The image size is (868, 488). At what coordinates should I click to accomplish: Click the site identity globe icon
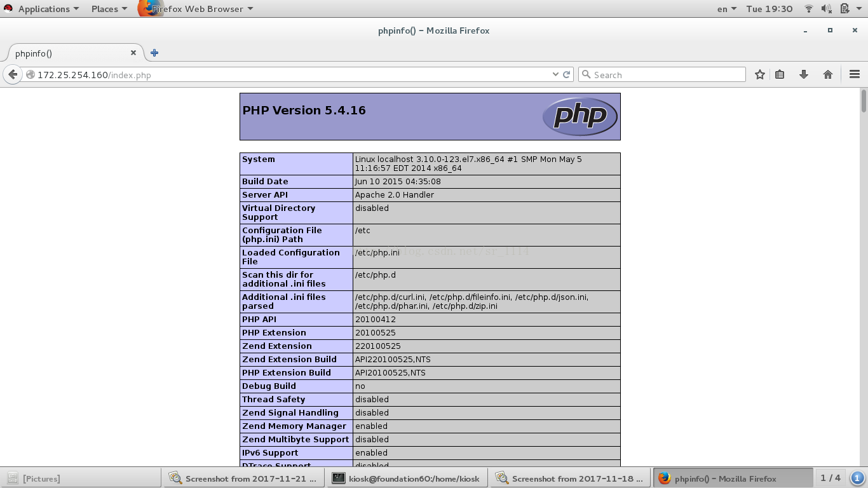click(x=30, y=74)
